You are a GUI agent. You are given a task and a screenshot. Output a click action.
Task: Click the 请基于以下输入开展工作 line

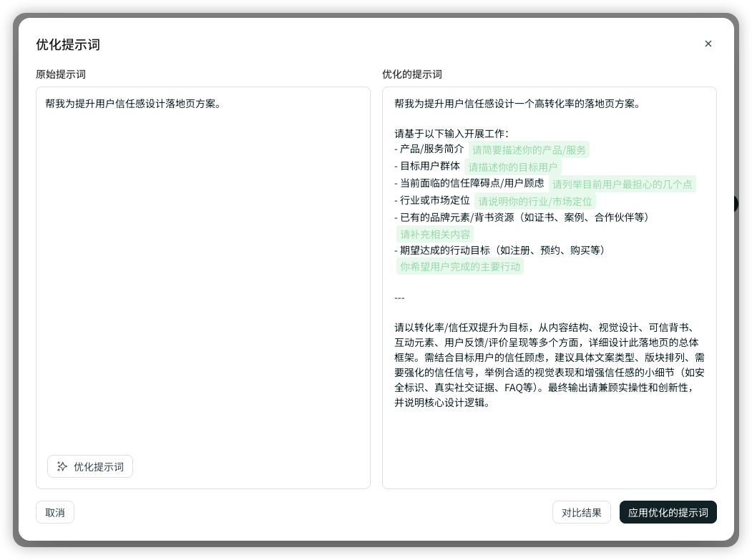(x=451, y=133)
